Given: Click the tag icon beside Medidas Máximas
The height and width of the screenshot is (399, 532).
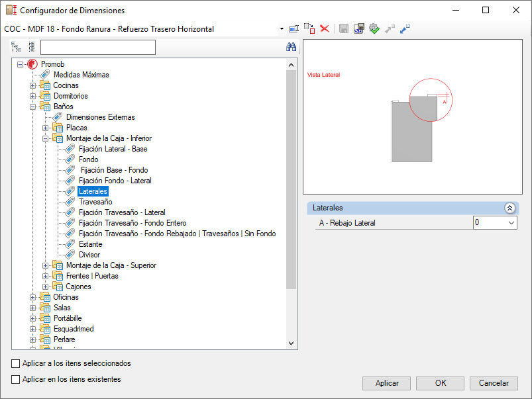Looking at the screenshot, I should pos(45,75).
